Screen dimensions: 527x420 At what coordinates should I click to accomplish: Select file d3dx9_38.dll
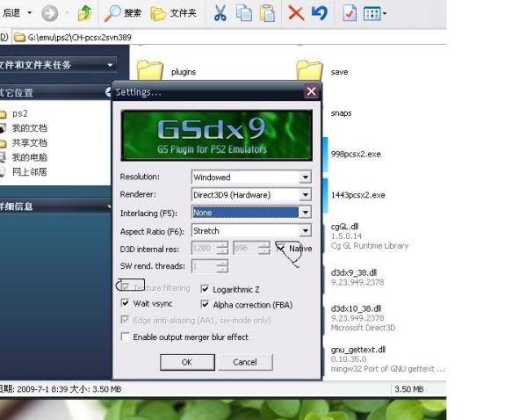pyautogui.click(x=354, y=272)
